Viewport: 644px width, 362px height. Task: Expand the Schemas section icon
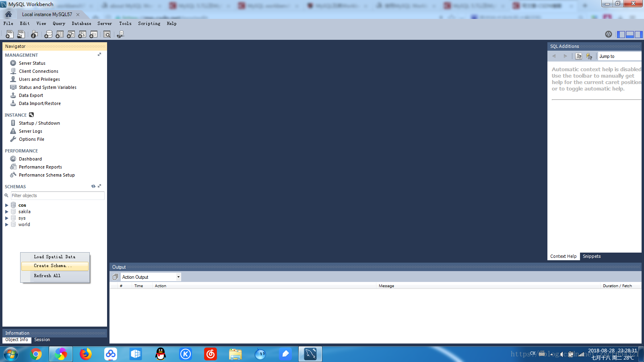click(99, 186)
